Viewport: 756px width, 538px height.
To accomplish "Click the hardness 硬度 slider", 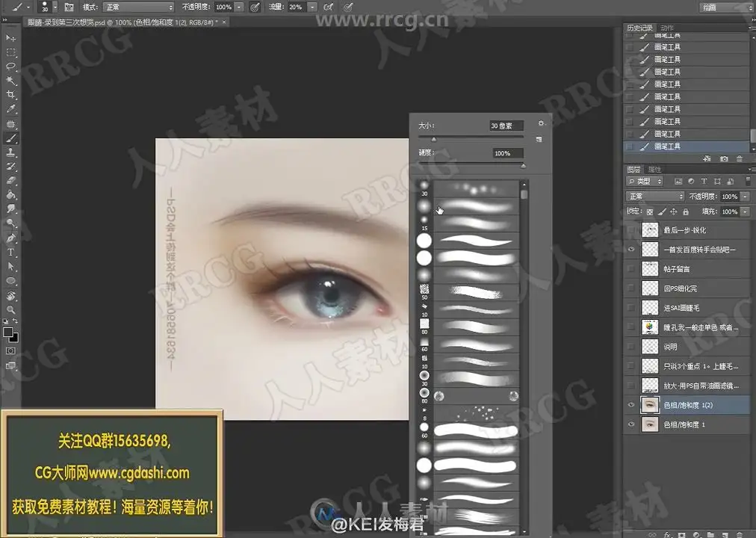I will [471, 165].
